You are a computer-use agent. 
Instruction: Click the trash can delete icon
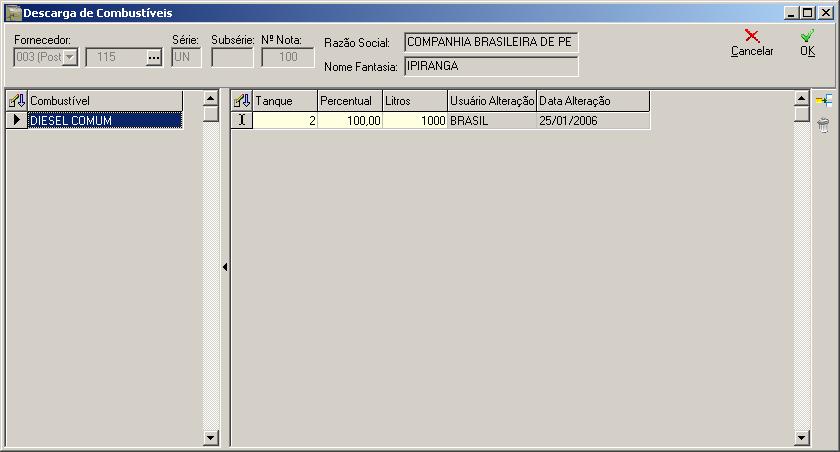click(823, 125)
